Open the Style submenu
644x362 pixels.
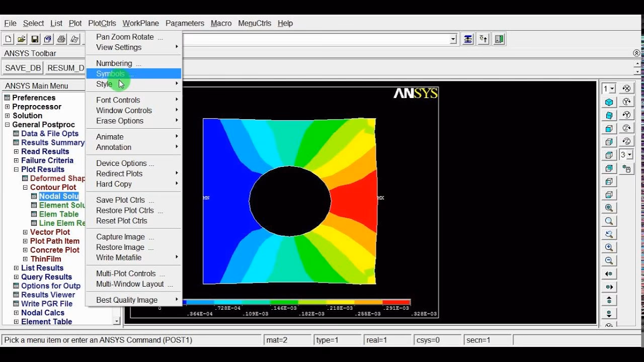coord(133,84)
